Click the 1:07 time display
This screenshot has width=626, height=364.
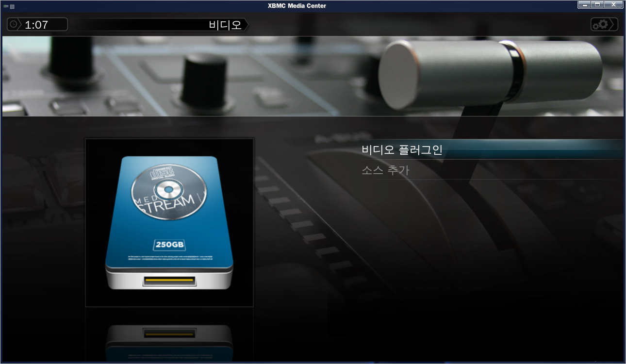pyautogui.click(x=36, y=24)
